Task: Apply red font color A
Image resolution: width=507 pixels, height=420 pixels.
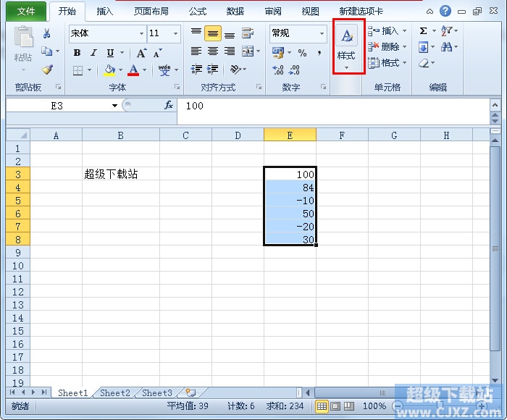Action: [x=133, y=70]
